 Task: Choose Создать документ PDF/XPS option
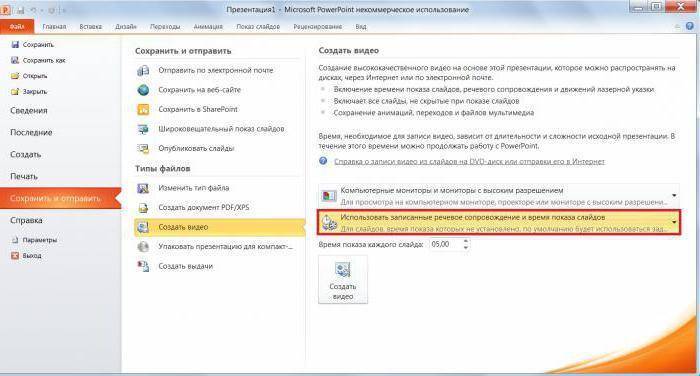[x=204, y=208]
